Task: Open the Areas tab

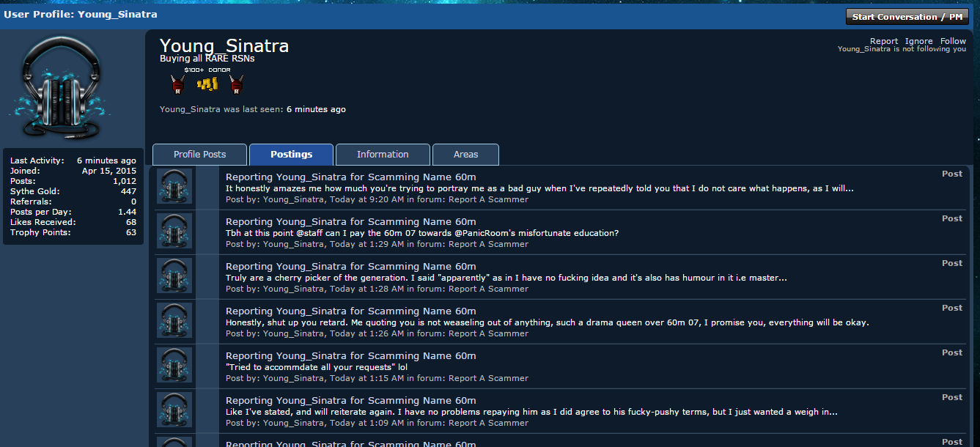Action: point(466,155)
